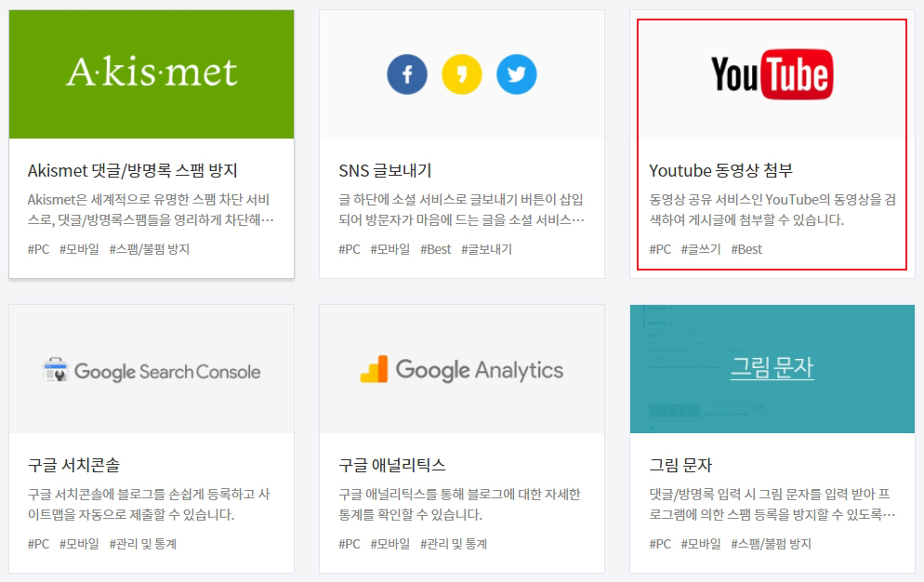Click #모바일 tag in 구글 애널리틱스 card
Image resolution: width=924 pixels, height=582 pixels.
390,544
